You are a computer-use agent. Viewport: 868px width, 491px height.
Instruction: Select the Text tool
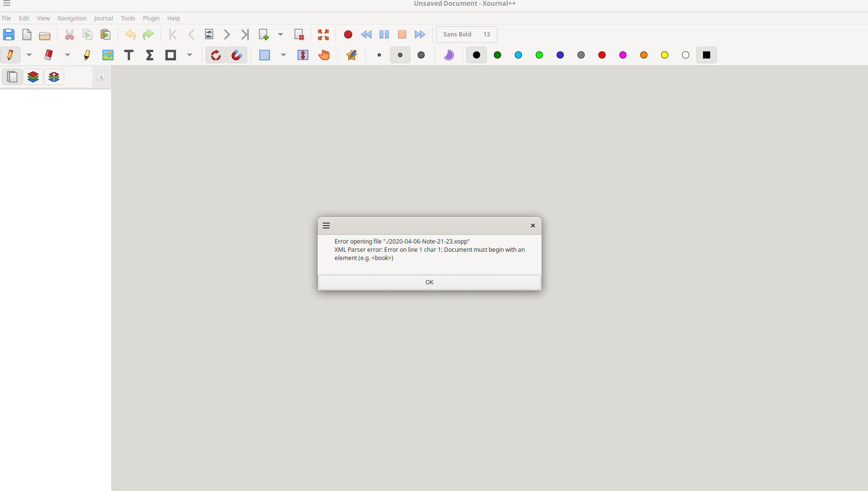click(x=129, y=55)
